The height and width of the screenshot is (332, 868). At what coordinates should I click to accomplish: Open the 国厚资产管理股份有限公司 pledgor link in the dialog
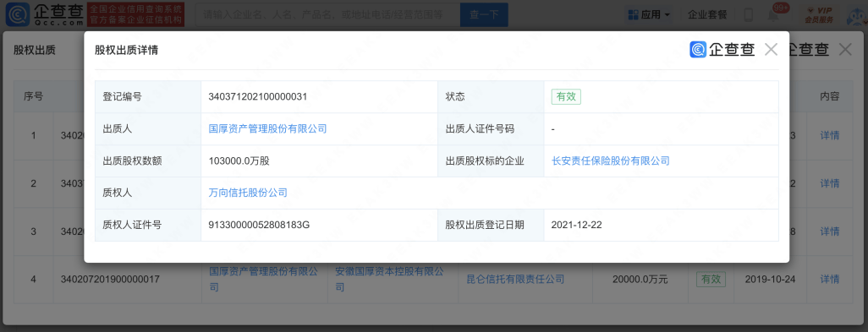[267, 128]
